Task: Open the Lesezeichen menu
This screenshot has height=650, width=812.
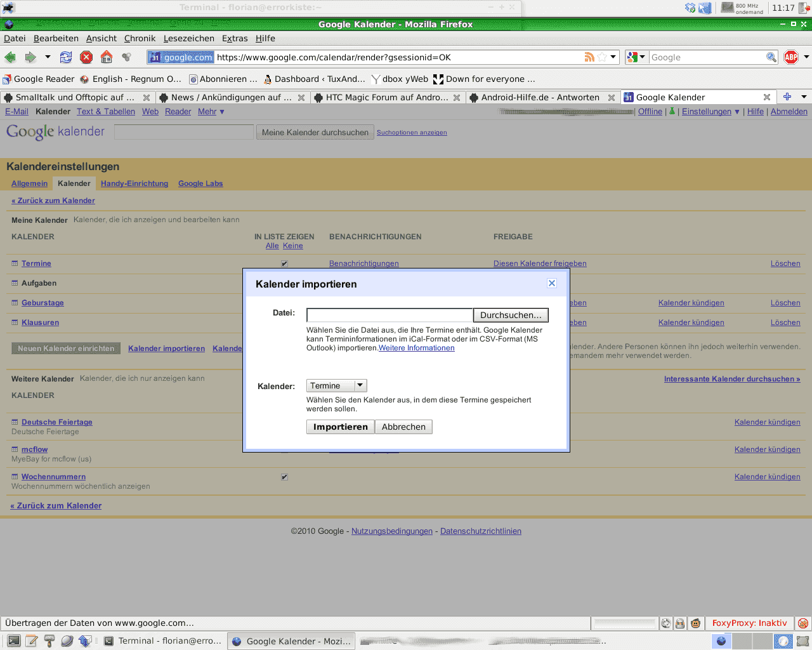Action: coord(188,38)
